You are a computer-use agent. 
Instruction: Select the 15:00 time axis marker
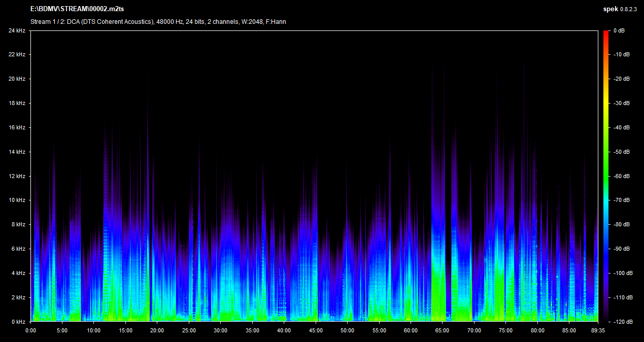(125, 330)
